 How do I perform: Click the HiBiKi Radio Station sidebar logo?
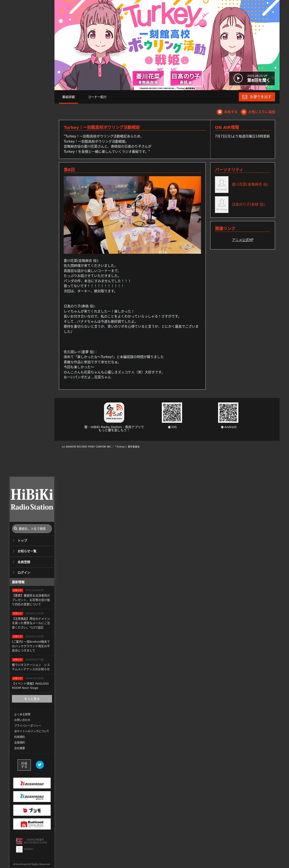click(x=32, y=499)
